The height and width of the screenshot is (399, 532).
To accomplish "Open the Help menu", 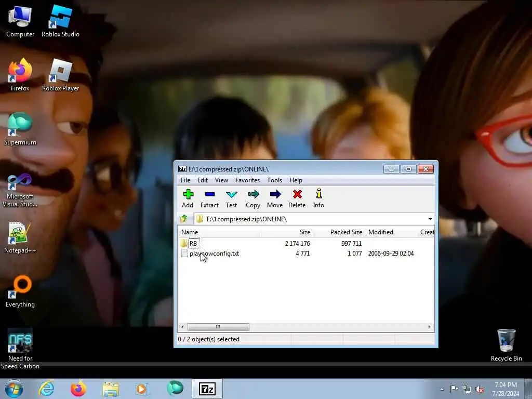I will [296, 180].
